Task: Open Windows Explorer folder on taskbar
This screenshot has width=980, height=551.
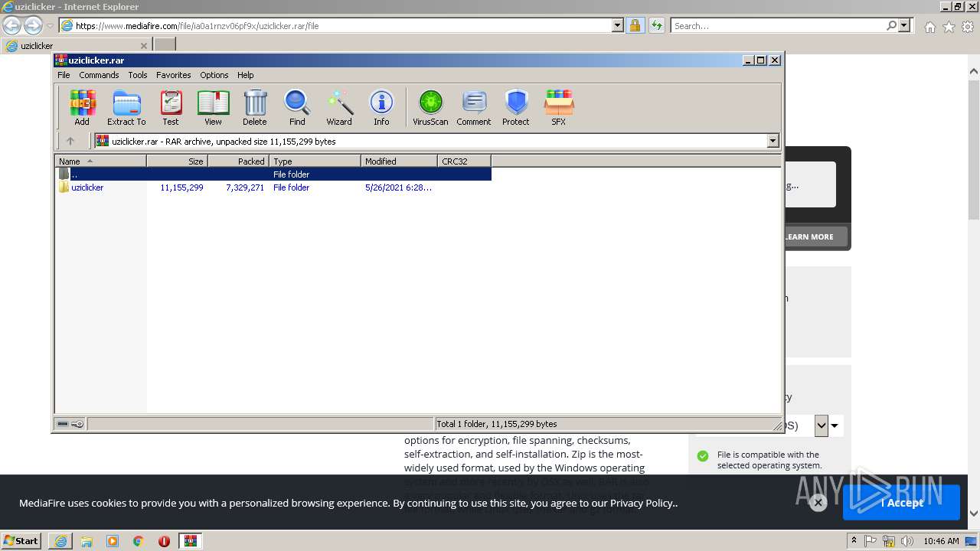Action: coord(87,541)
